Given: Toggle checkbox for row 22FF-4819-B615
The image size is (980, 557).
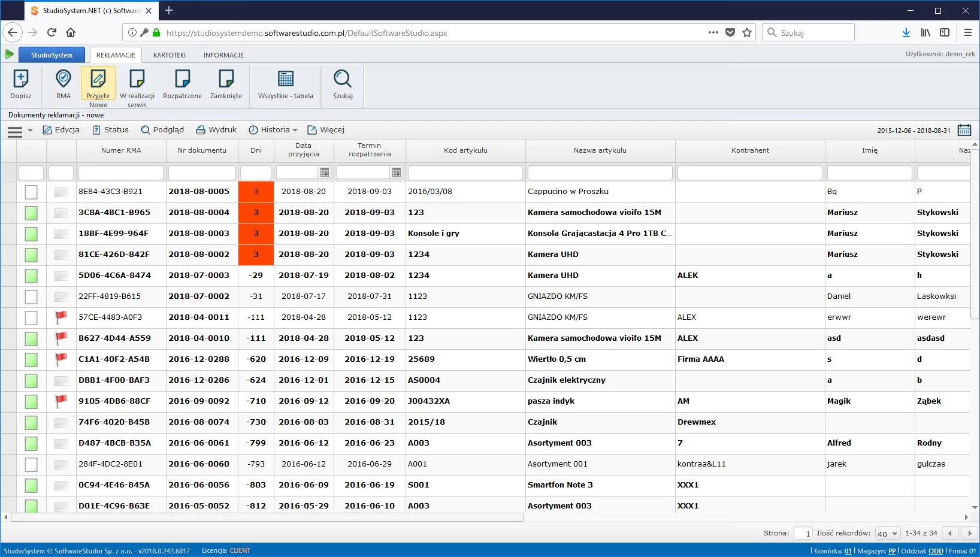Looking at the screenshot, I should pyautogui.click(x=31, y=296).
